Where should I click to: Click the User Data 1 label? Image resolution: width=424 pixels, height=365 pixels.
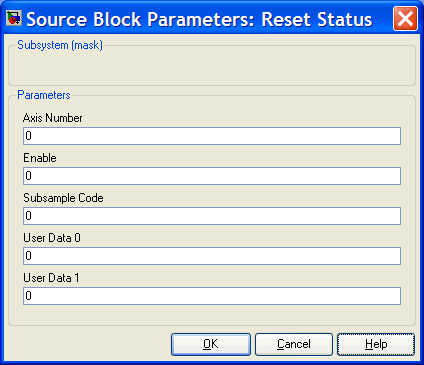point(51,278)
